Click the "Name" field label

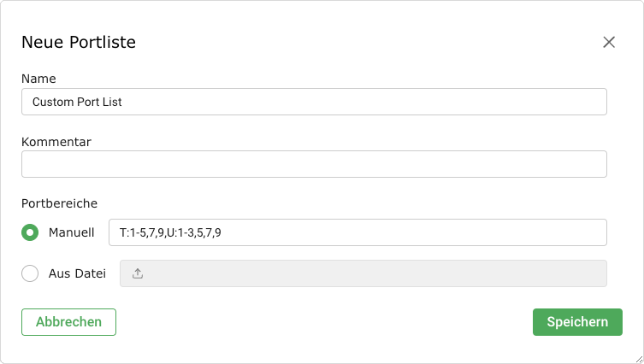pyautogui.click(x=38, y=79)
